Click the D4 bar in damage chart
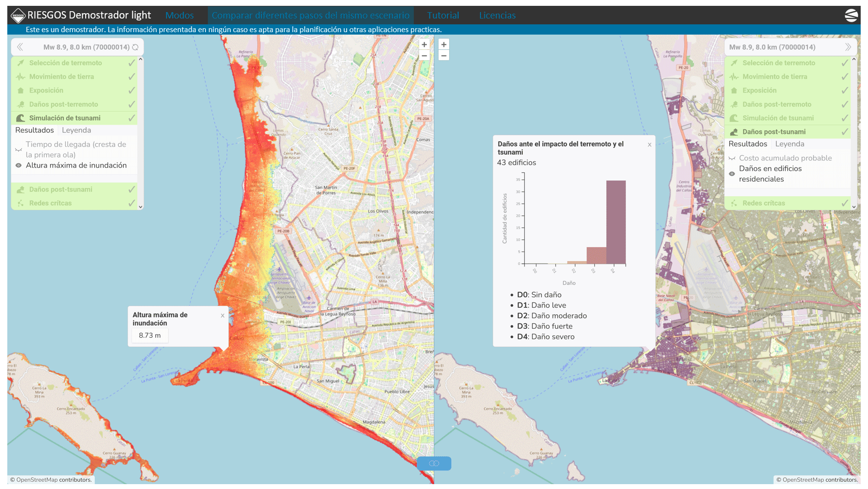 [616, 222]
